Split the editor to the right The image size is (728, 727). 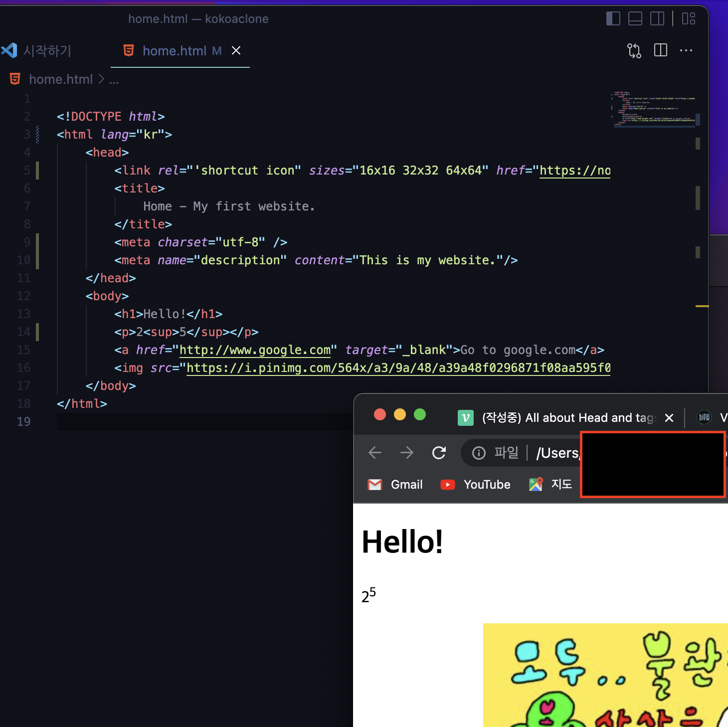pyautogui.click(x=661, y=50)
